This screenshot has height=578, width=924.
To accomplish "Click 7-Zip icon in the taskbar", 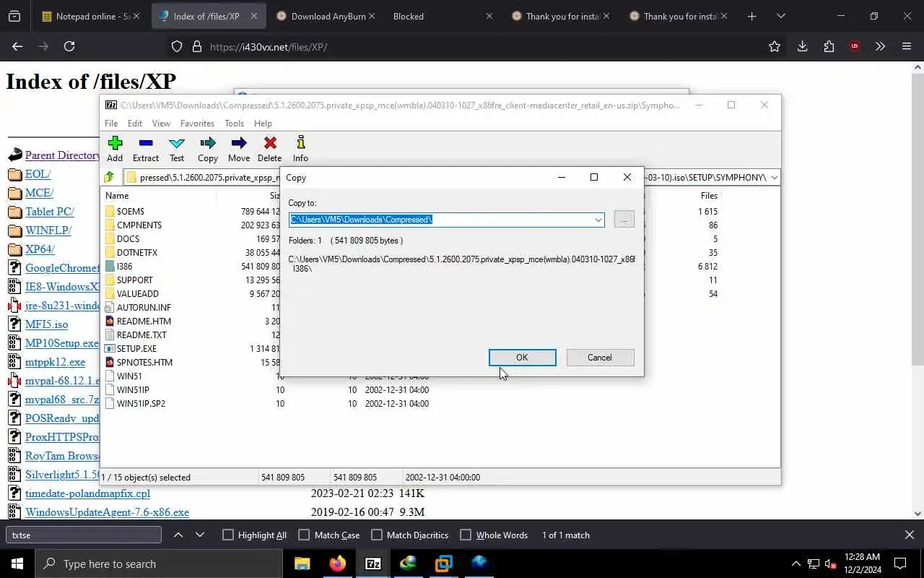I will (372, 564).
